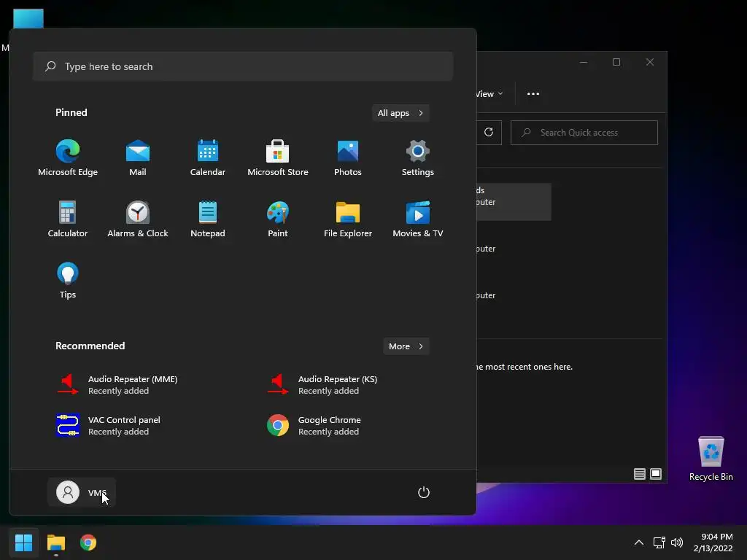Open the VMS user account menu
Image resolution: width=747 pixels, height=560 pixels.
click(x=82, y=492)
